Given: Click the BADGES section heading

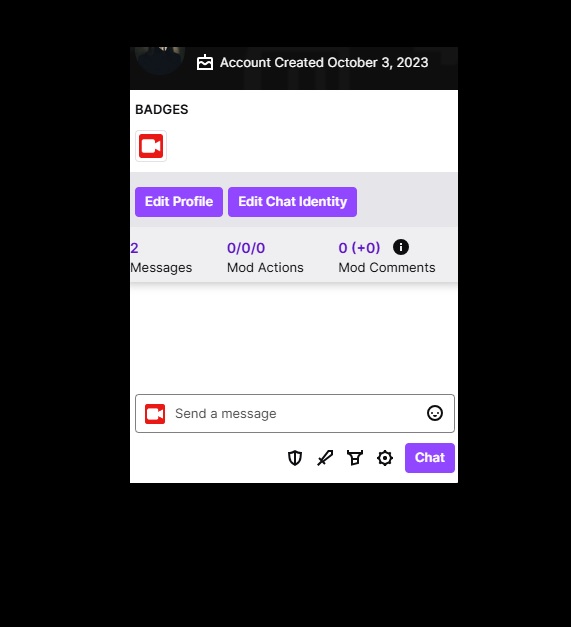Looking at the screenshot, I should click(162, 110).
